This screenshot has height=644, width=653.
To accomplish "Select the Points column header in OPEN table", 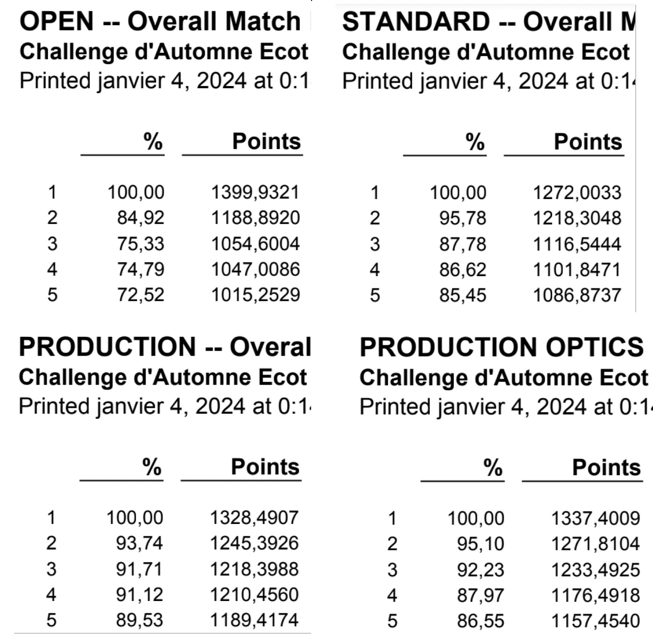I will click(x=266, y=141).
